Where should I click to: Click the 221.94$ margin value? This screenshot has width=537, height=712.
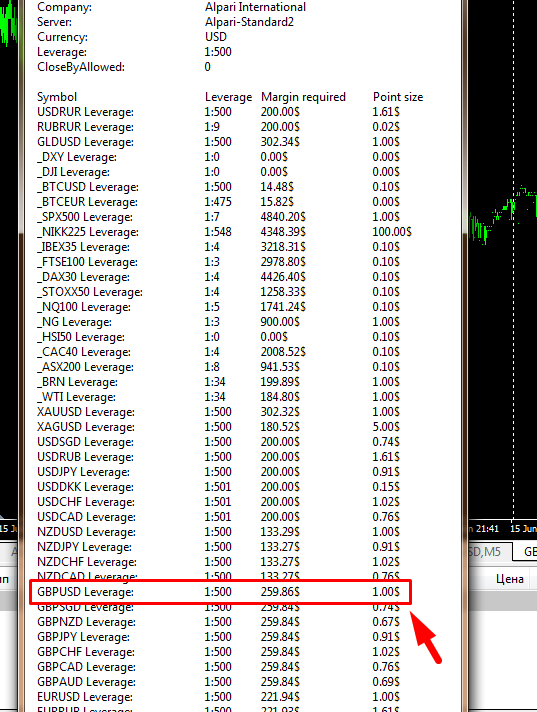[x=280, y=697]
